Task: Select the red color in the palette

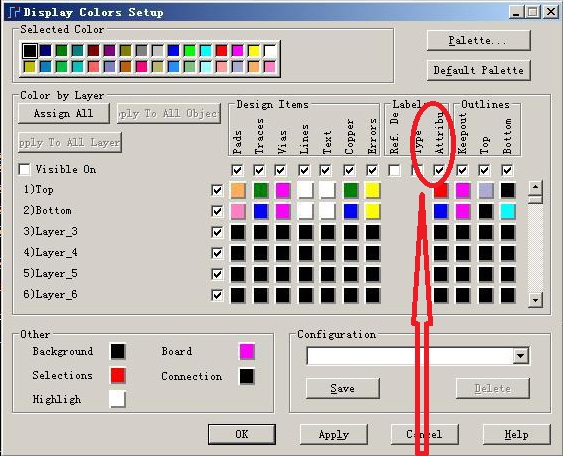Action: coord(221,51)
